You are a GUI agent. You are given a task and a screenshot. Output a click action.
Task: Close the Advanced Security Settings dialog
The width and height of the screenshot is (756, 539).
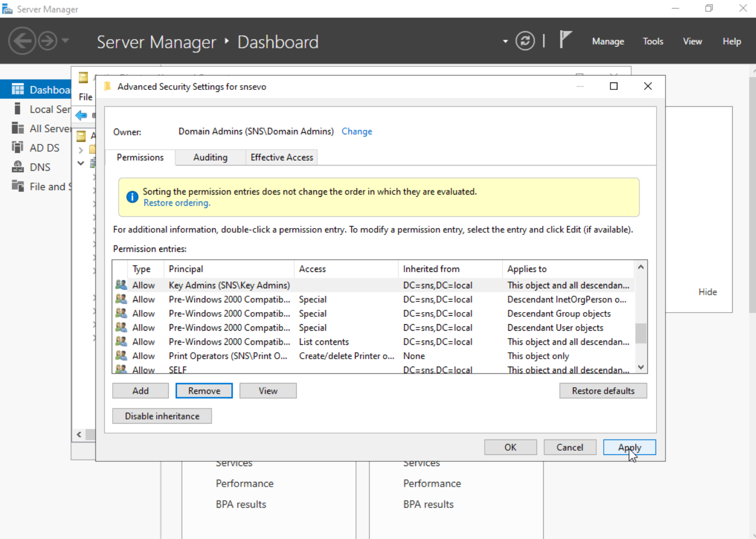point(648,86)
